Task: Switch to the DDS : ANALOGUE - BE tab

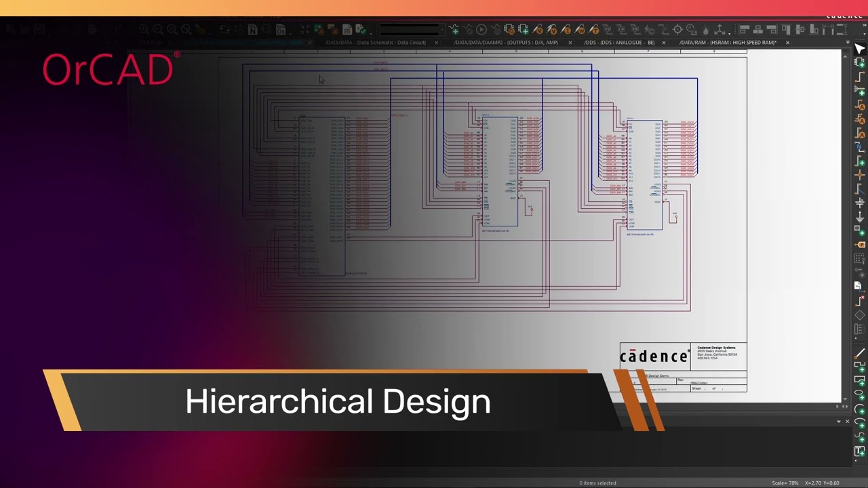Action: pyautogui.click(x=619, y=42)
